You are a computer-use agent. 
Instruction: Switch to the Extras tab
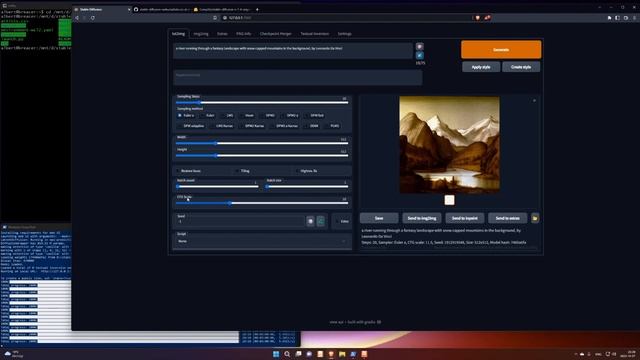pyautogui.click(x=222, y=34)
